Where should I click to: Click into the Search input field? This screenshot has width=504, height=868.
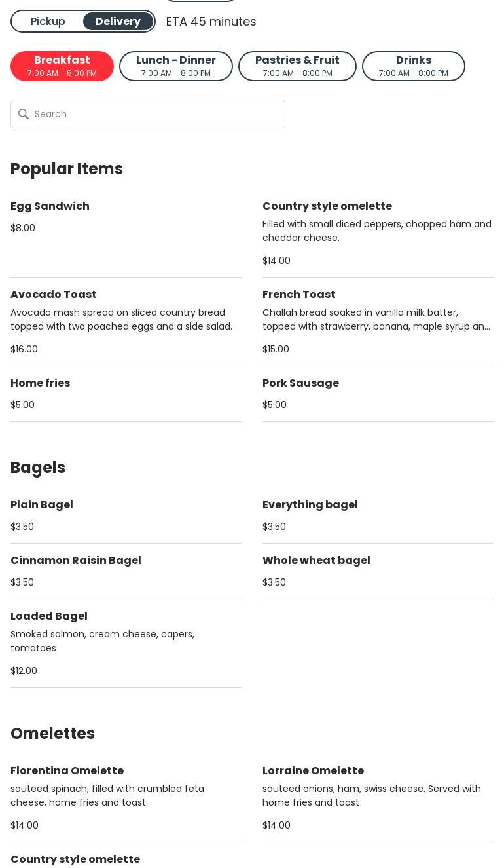coord(157,114)
